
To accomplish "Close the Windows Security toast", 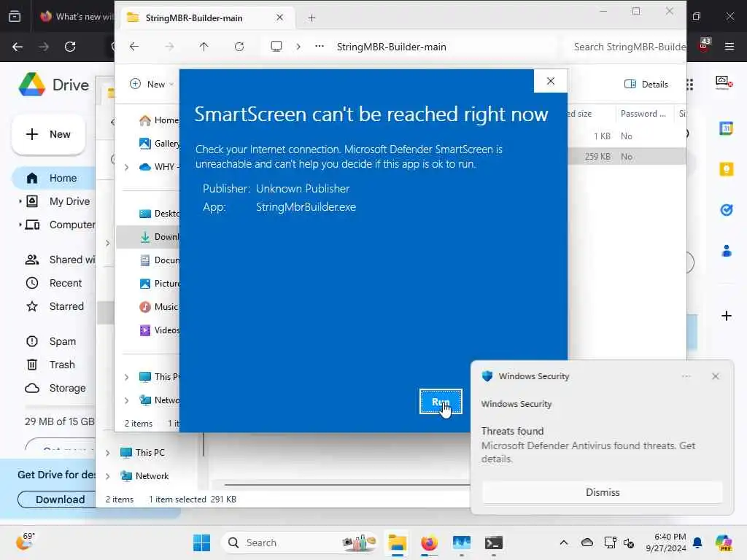I will coord(715,376).
